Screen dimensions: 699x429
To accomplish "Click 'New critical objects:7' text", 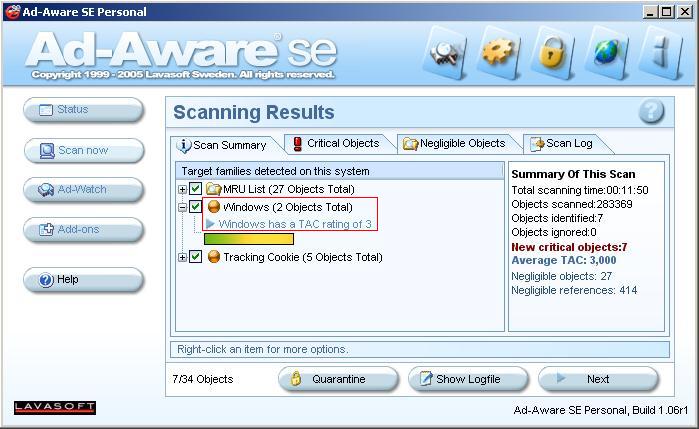I will tap(569, 247).
